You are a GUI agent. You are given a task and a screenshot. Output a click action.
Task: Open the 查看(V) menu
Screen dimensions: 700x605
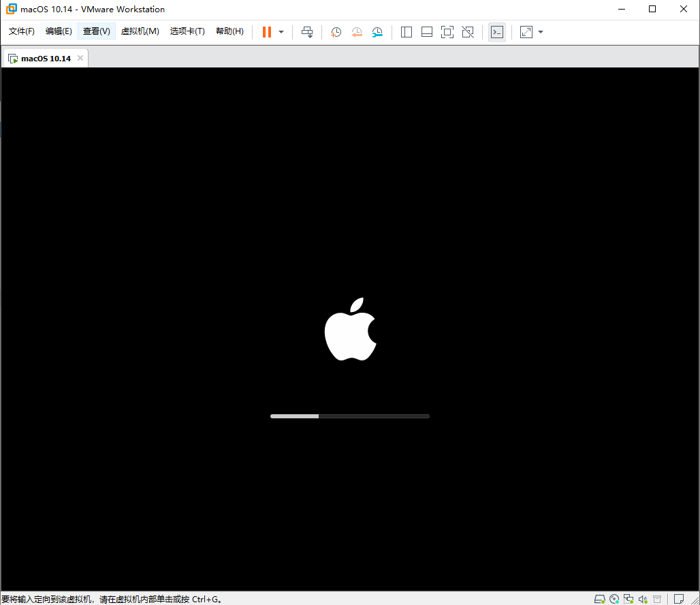coord(95,31)
